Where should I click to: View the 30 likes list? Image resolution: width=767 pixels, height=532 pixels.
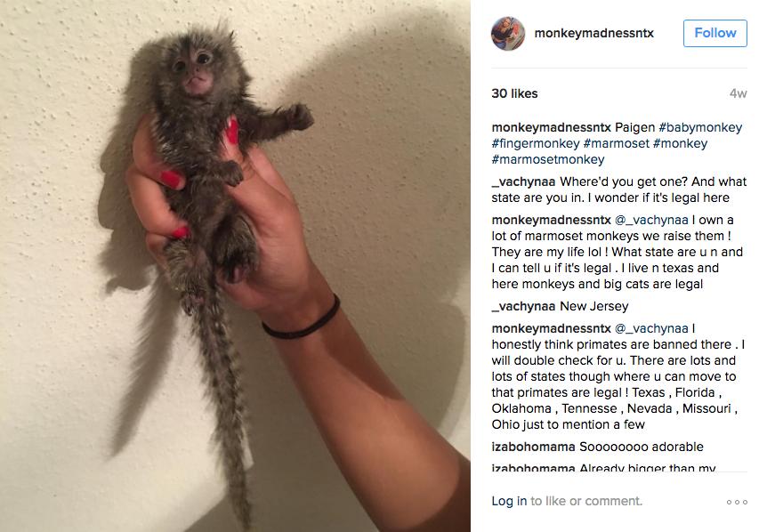pyautogui.click(x=514, y=93)
